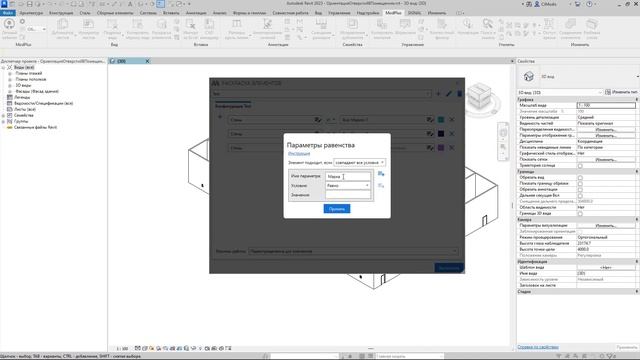This screenshot has height=360, width=640.
Task: Toggle the Обрезать вид checkbox
Action: pyautogui.click(x=580, y=178)
